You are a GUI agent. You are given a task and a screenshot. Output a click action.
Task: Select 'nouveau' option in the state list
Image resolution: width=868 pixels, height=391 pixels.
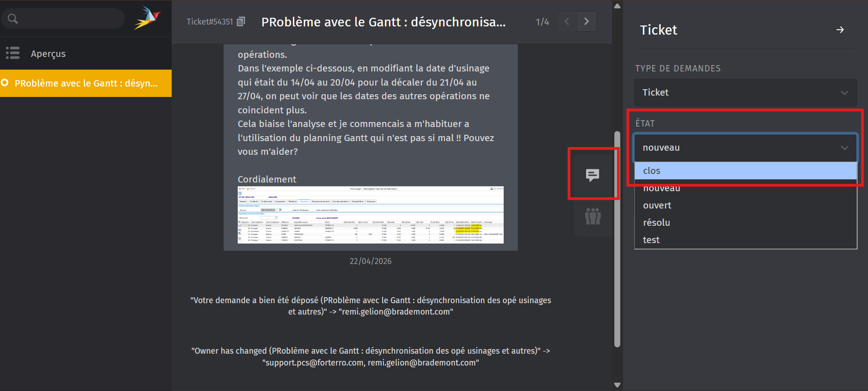tap(745, 188)
